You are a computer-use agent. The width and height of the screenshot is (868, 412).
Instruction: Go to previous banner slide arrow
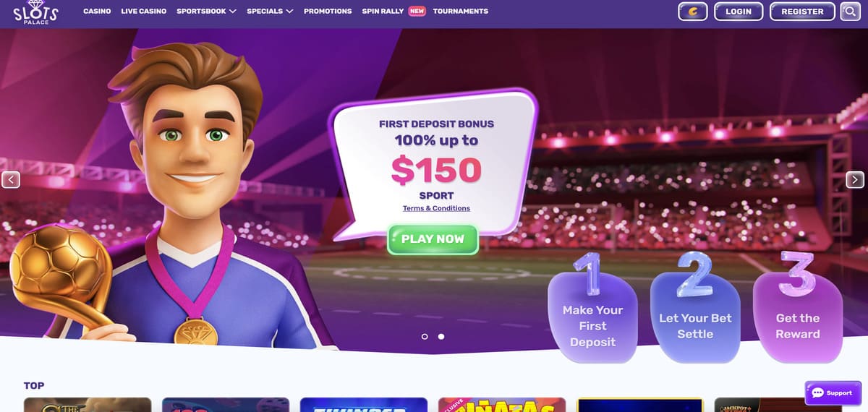point(11,180)
